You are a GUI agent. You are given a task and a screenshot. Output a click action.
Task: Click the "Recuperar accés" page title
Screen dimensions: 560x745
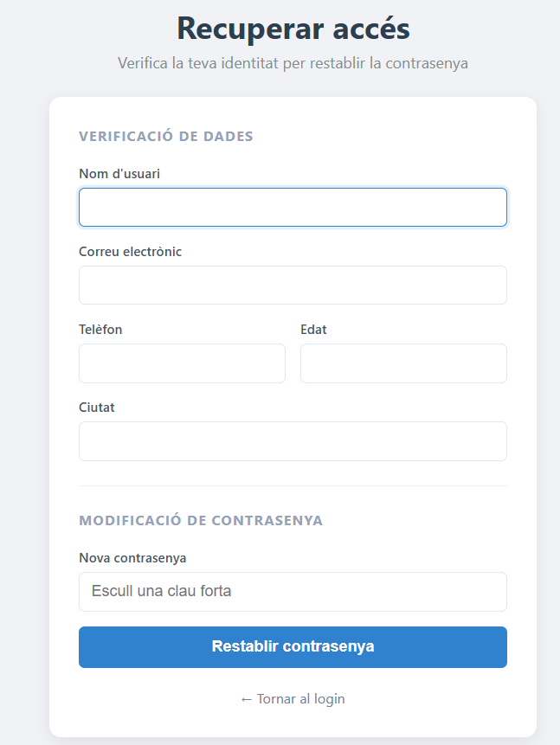[x=293, y=29]
